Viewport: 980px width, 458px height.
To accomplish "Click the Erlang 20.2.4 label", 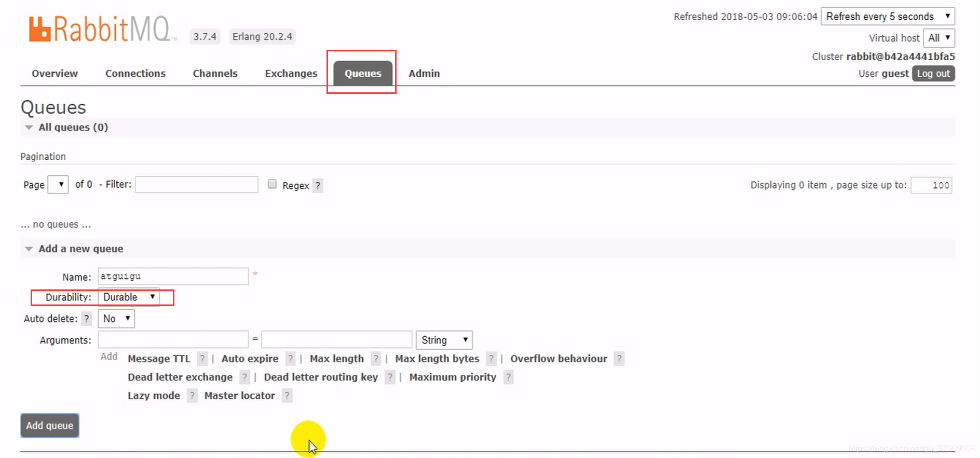I will click(x=262, y=37).
